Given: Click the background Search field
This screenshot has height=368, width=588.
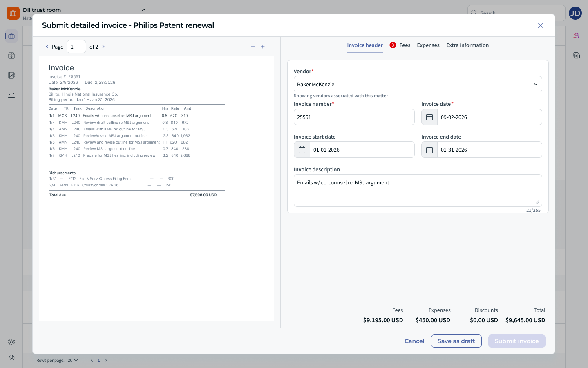Looking at the screenshot, I should pos(516,13).
